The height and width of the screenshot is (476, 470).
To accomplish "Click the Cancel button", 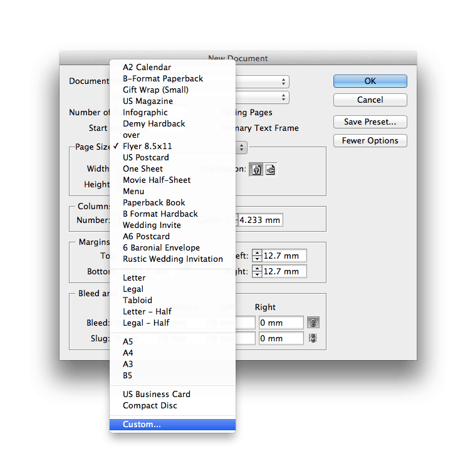I will pyautogui.click(x=370, y=100).
